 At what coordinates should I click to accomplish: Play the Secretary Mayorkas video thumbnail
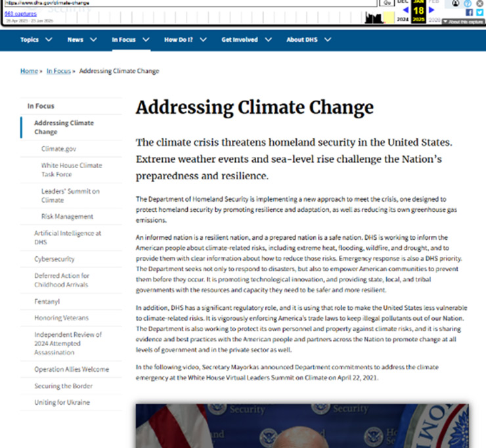302,426
